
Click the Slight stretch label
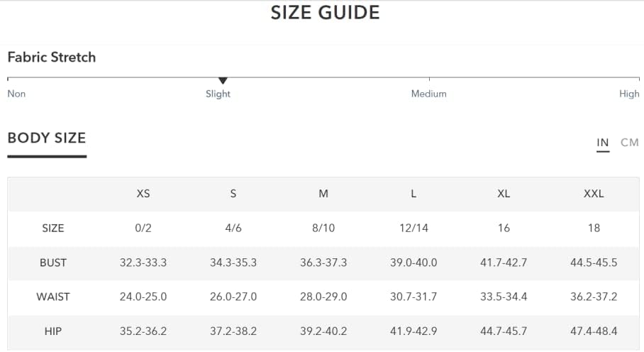(x=218, y=94)
